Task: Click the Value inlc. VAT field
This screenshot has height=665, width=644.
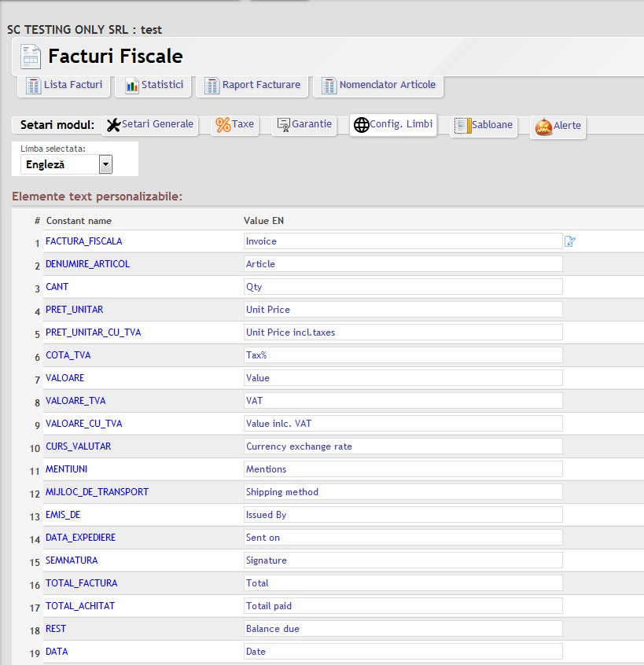Action: (x=403, y=424)
